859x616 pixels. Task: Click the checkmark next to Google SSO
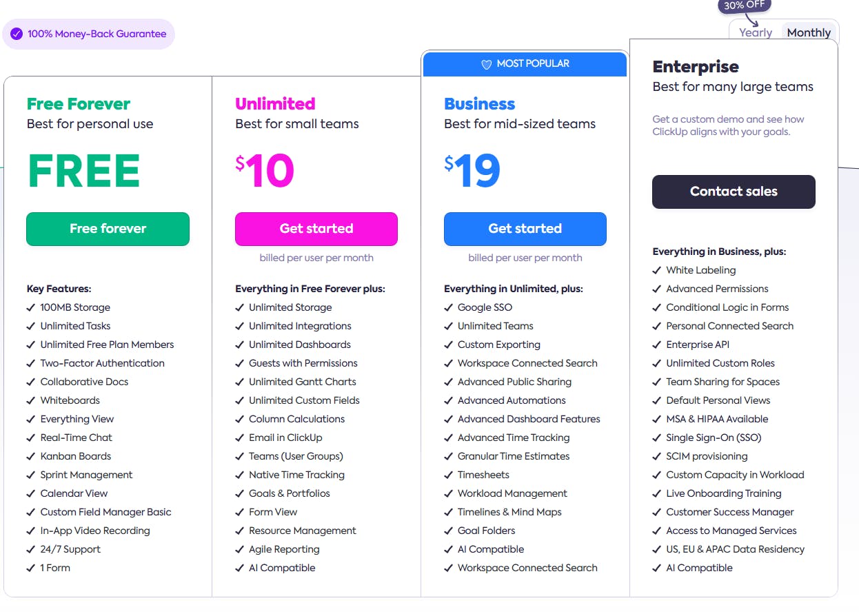tap(449, 307)
